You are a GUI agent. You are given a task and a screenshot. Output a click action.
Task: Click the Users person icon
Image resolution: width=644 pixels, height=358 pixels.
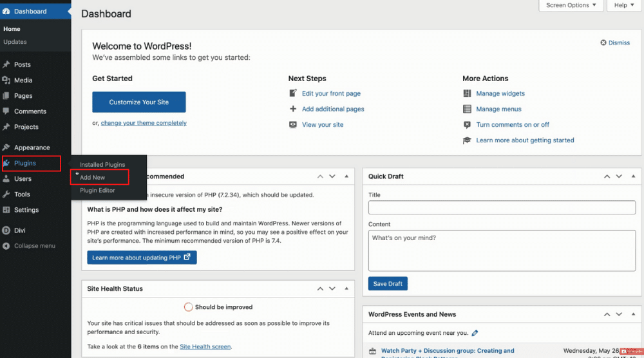[x=6, y=178]
